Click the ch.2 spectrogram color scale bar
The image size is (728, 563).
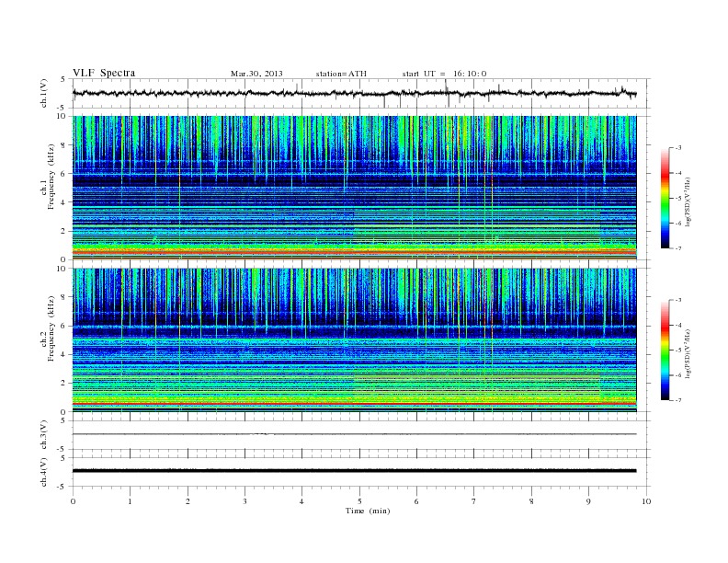click(x=665, y=350)
